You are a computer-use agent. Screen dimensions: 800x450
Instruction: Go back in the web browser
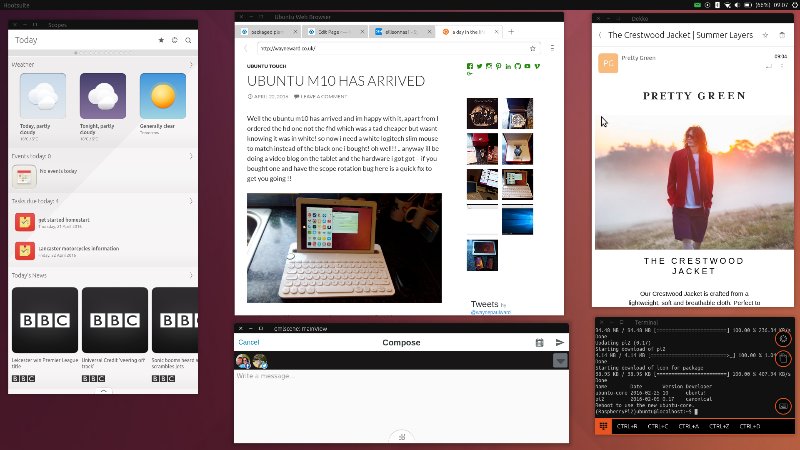click(246, 48)
